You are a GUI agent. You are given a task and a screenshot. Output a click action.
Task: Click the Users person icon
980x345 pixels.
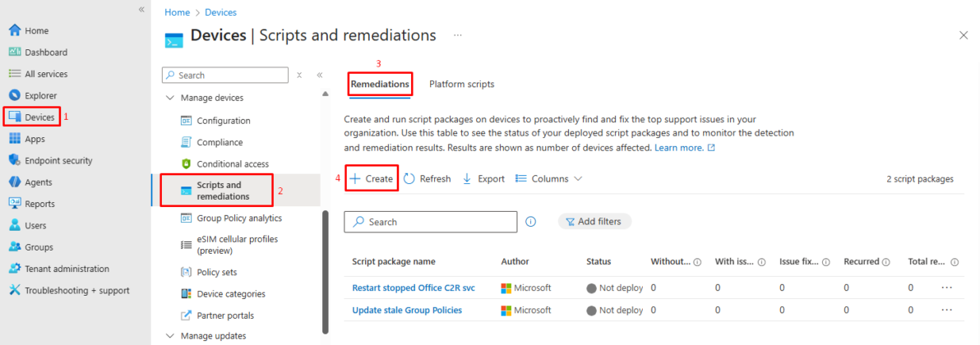15,226
